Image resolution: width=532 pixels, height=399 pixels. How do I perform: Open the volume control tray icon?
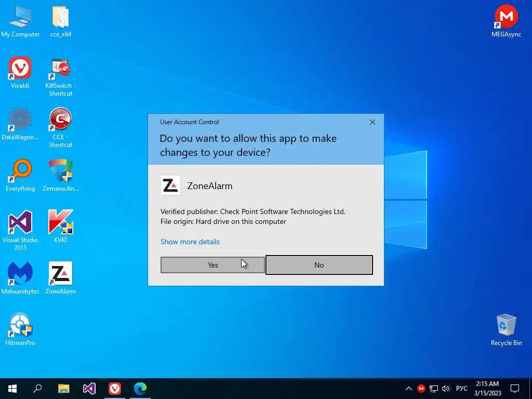[x=446, y=389]
